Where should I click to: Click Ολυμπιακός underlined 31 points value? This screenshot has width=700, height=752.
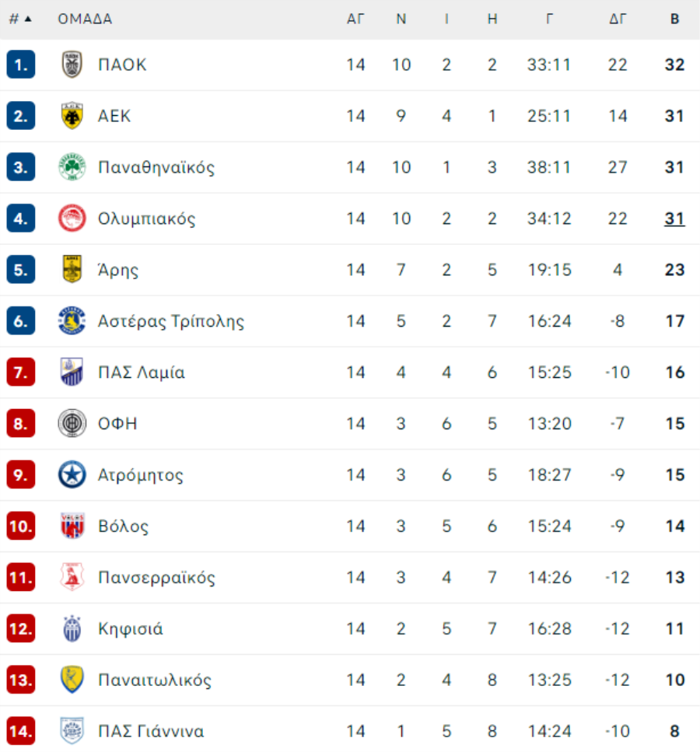674,219
